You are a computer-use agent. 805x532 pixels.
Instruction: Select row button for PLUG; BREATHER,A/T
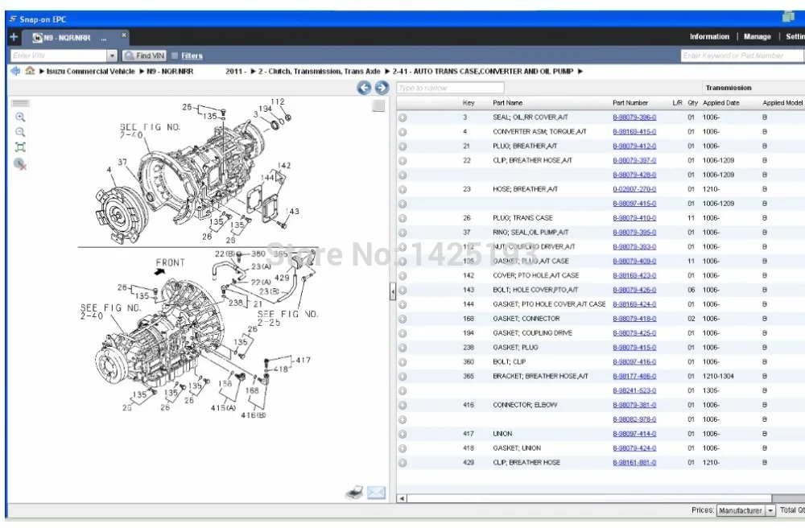point(402,146)
